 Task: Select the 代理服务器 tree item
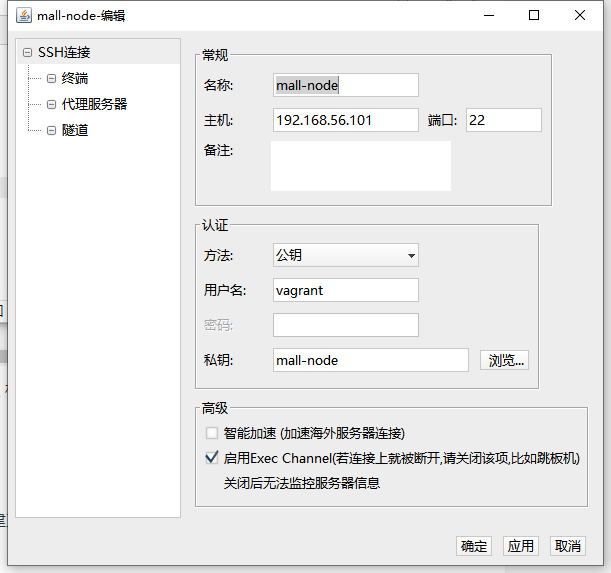tap(94, 104)
